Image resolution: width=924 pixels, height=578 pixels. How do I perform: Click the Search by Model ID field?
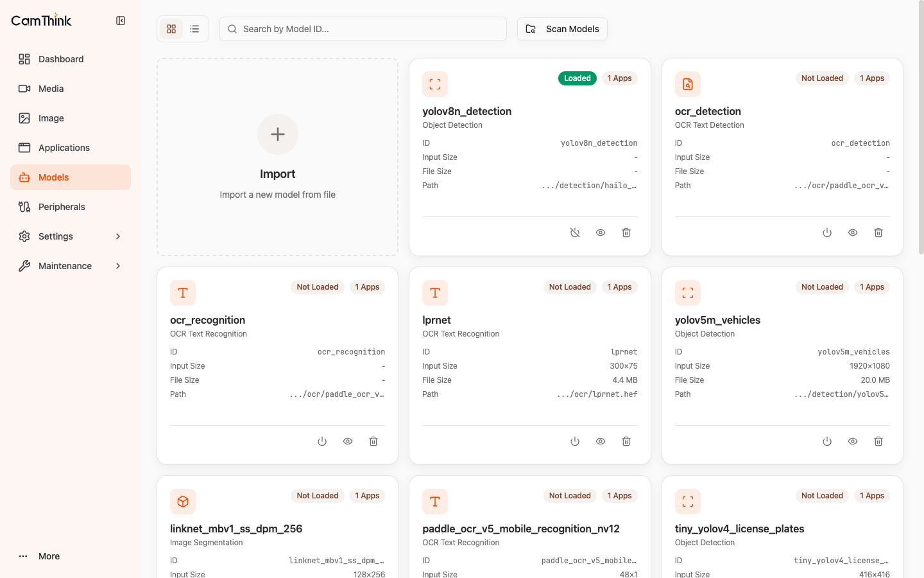(x=363, y=29)
